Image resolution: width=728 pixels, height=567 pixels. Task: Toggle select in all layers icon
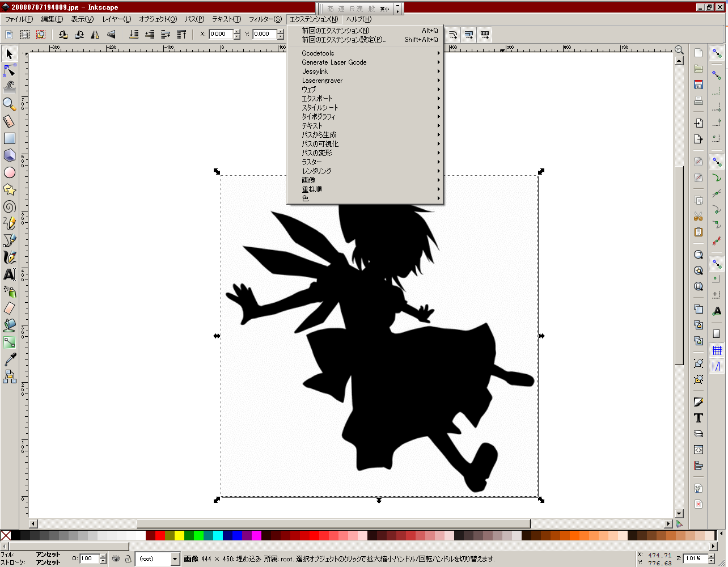pyautogui.click(x=24, y=35)
